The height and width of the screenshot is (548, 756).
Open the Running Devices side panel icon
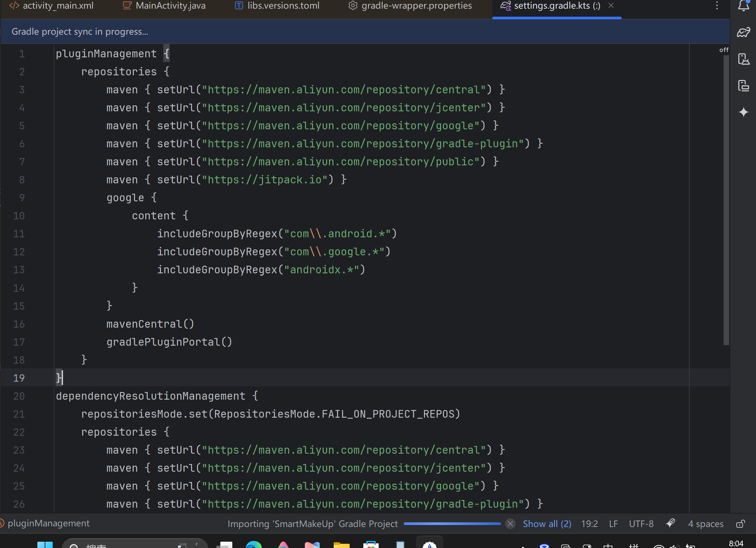743,86
